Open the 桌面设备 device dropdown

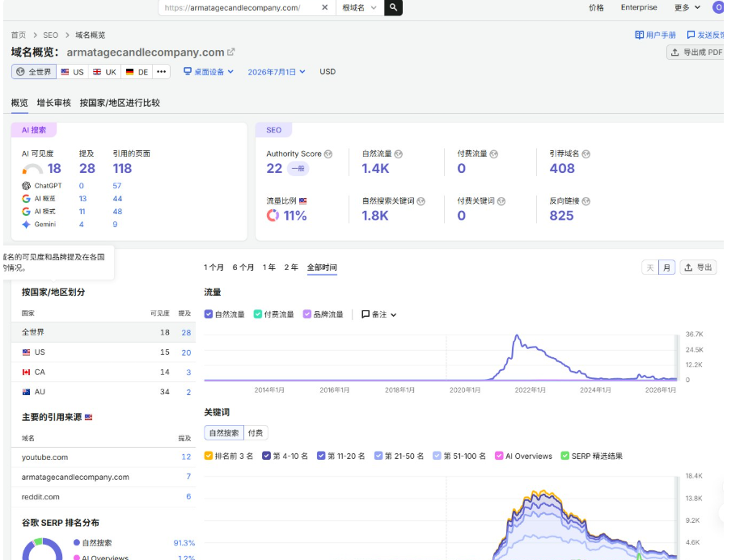tap(209, 72)
